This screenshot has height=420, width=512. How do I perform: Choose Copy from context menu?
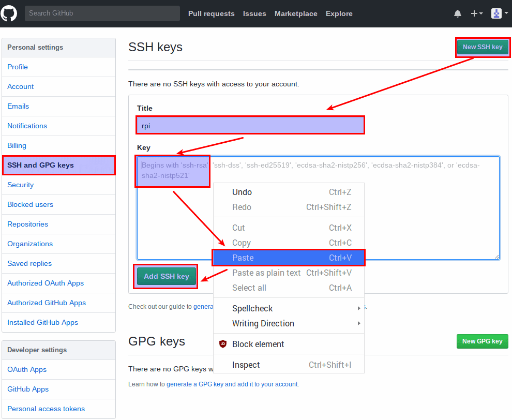(x=289, y=243)
